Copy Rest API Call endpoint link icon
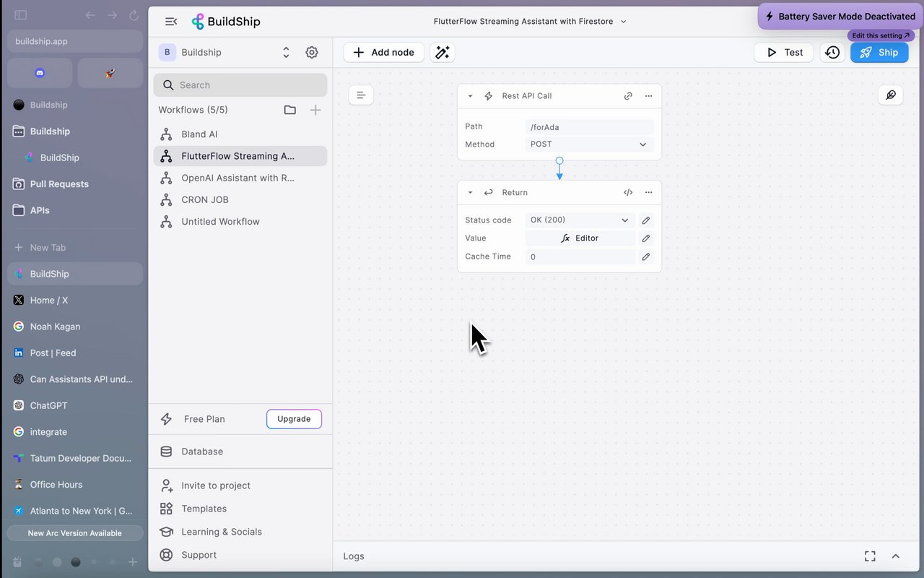Viewport: 924px width, 578px height. [628, 96]
